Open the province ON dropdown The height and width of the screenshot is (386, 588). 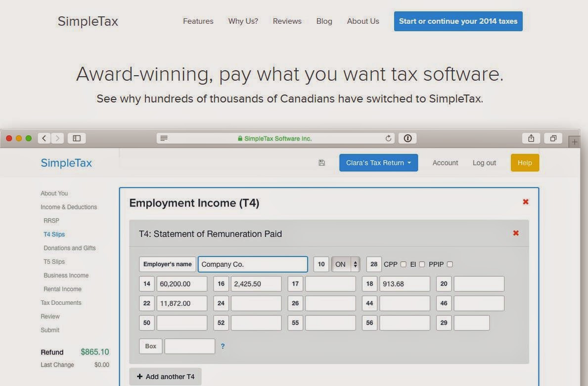pos(346,264)
